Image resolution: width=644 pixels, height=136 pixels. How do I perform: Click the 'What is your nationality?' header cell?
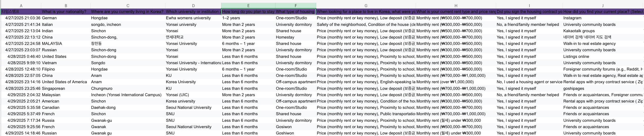(64, 12)
